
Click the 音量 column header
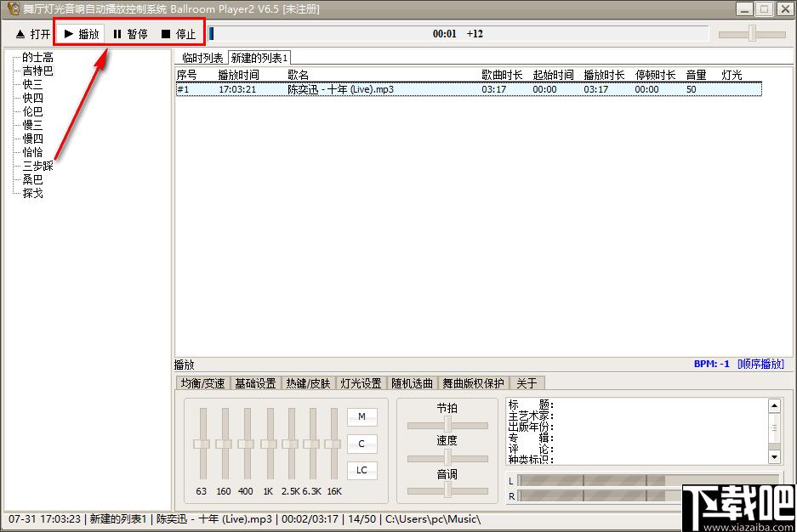tap(696, 75)
